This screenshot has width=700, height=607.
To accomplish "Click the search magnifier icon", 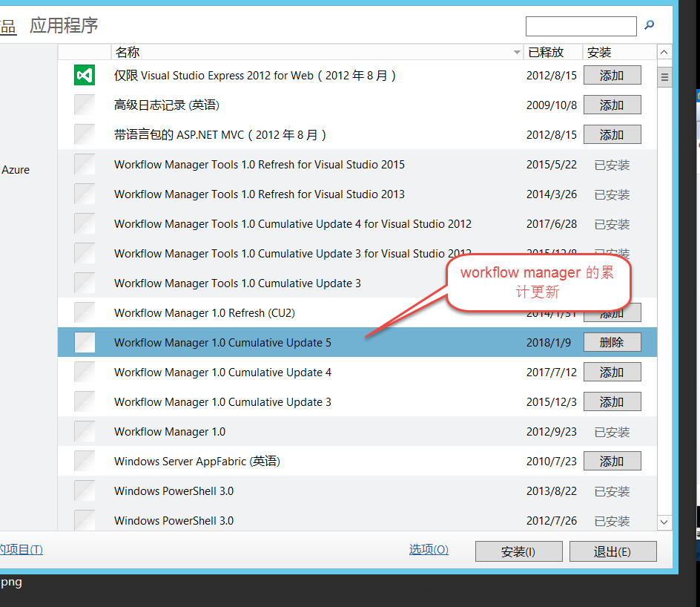I will (x=649, y=25).
